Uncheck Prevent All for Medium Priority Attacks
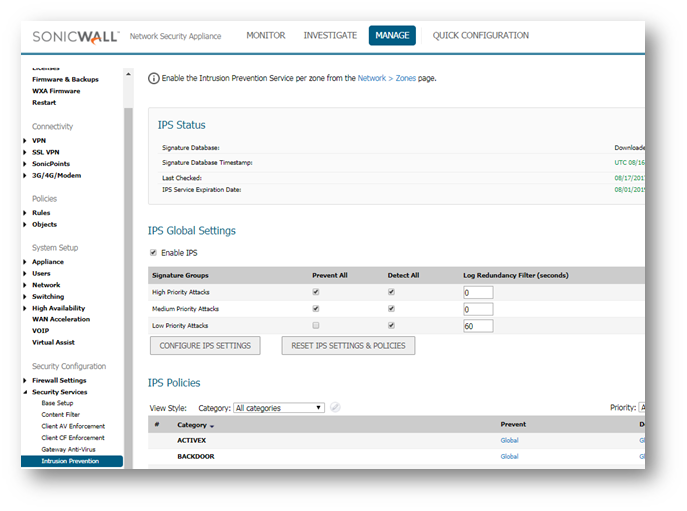This screenshot has width=687, height=511. [316, 309]
